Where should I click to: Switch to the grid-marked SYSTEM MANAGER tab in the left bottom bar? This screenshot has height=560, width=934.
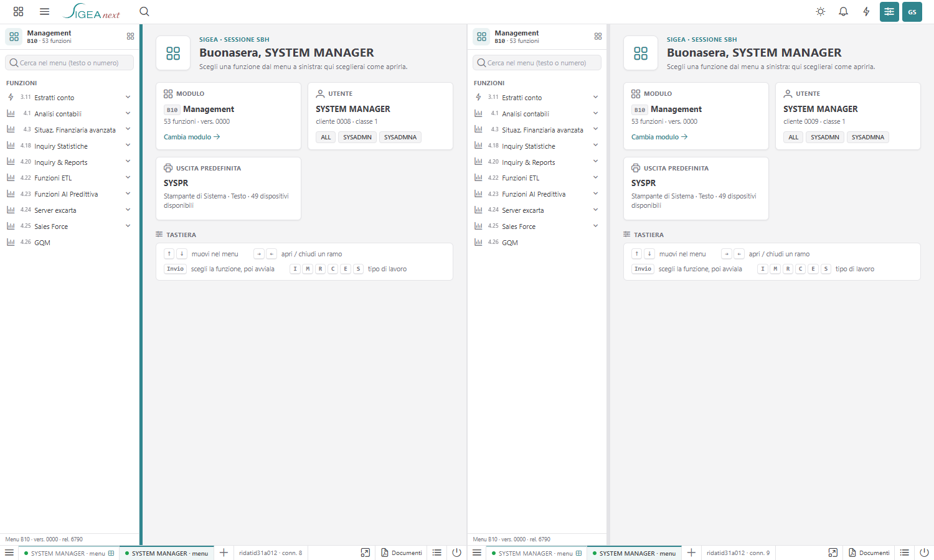pos(69,553)
